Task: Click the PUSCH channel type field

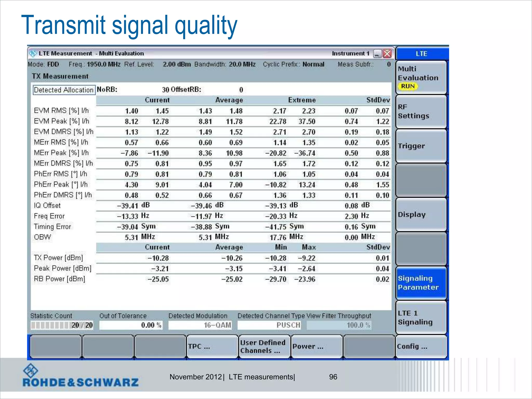Action: tap(269, 325)
